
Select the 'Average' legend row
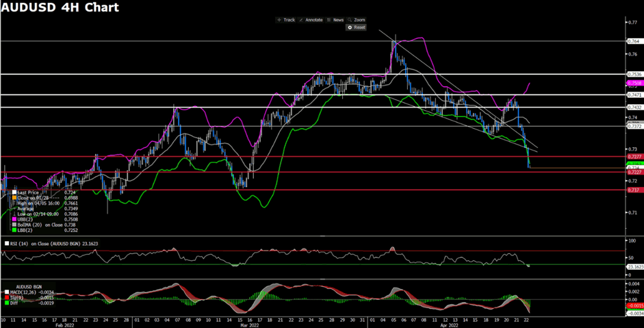point(45,208)
